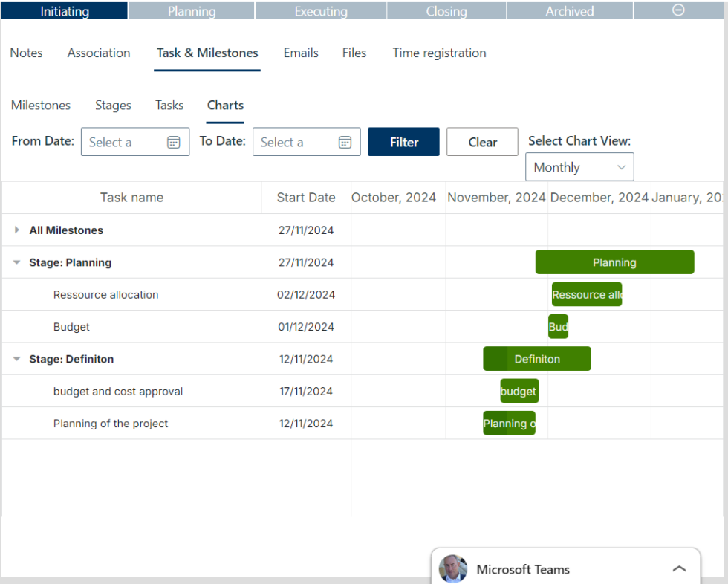
Task: Expand the All Milestones row
Action: (16, 230)
